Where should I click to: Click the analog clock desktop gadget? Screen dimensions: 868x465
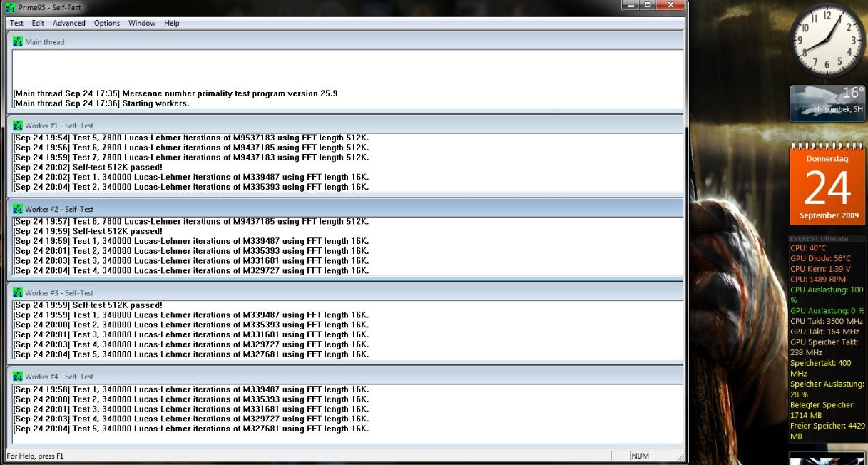[827, 41]
